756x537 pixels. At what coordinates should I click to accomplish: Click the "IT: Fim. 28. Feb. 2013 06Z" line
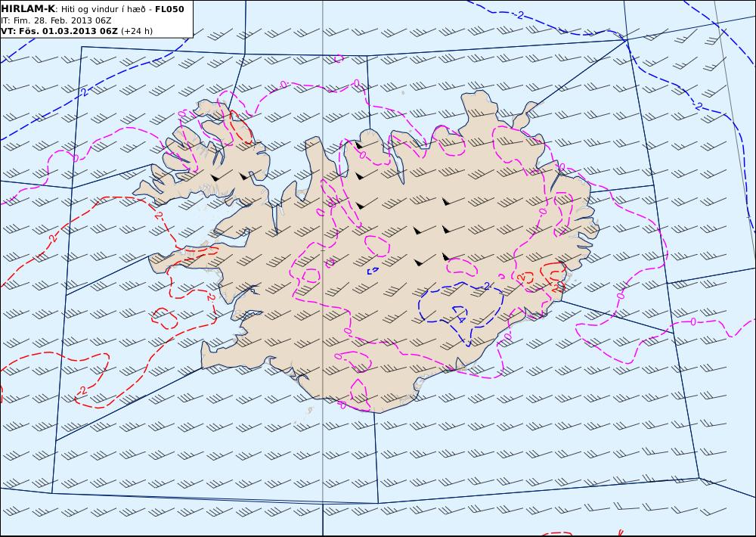[57, 20]
